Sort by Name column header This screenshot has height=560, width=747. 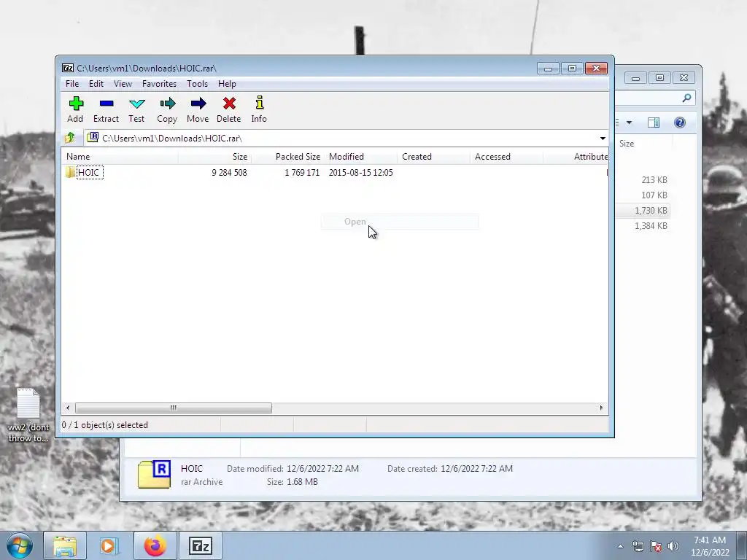pos(120,157)
